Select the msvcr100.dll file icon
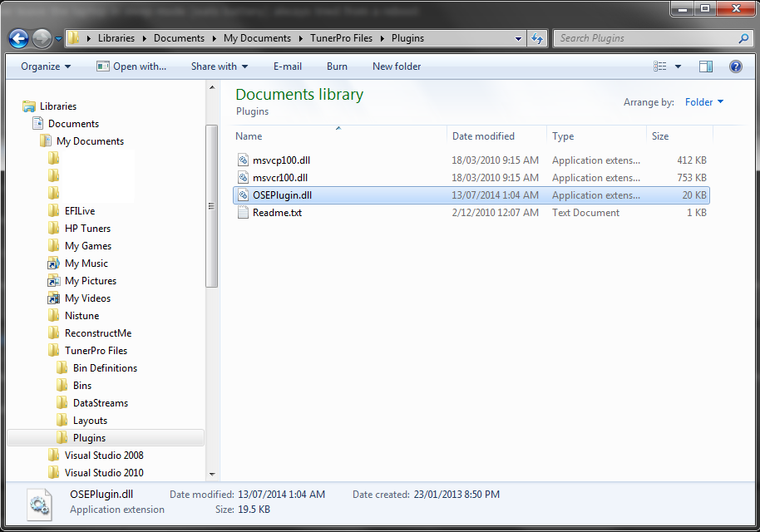Image resolution: width=760 pixels, height=532 pixels. (x=243, y=177)
